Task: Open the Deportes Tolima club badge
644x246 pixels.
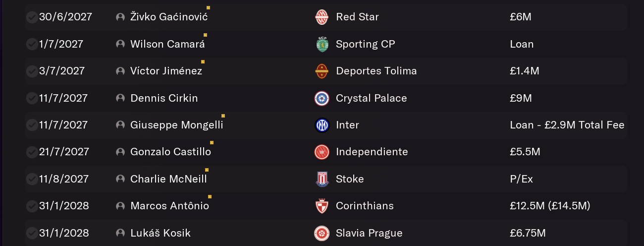Action: click(x=322, y=71)
